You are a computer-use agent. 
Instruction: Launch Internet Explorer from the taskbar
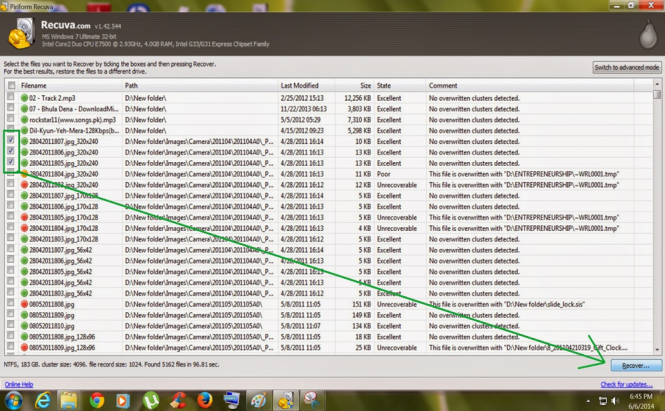[x=42, y=400]
